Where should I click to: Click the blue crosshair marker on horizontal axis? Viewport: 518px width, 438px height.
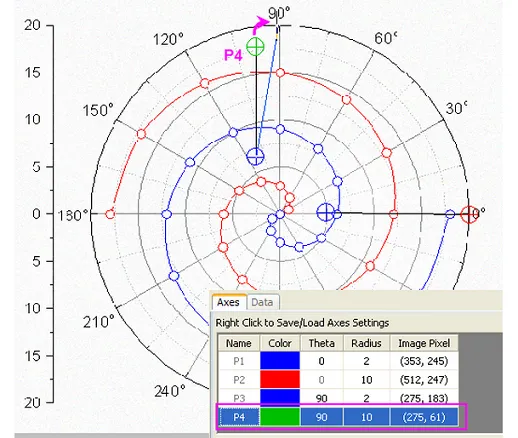(x=325, y=212)
